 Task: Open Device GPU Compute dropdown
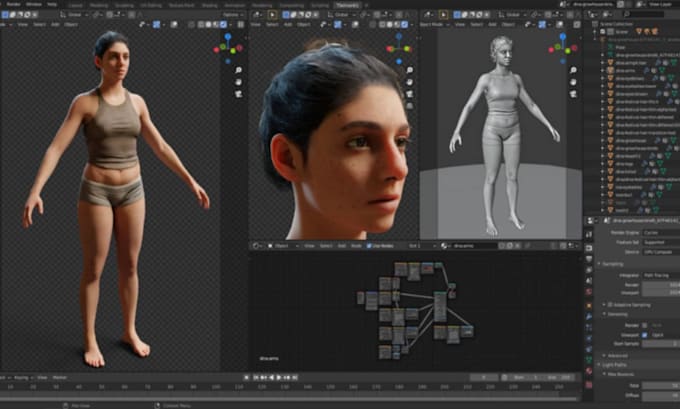coord(661,252)
